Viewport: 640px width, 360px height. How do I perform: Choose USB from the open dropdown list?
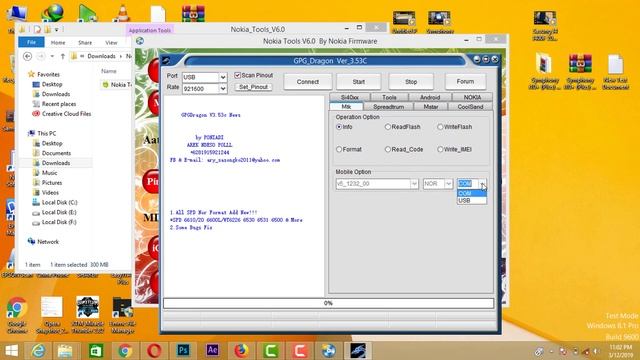pos(472,200)
